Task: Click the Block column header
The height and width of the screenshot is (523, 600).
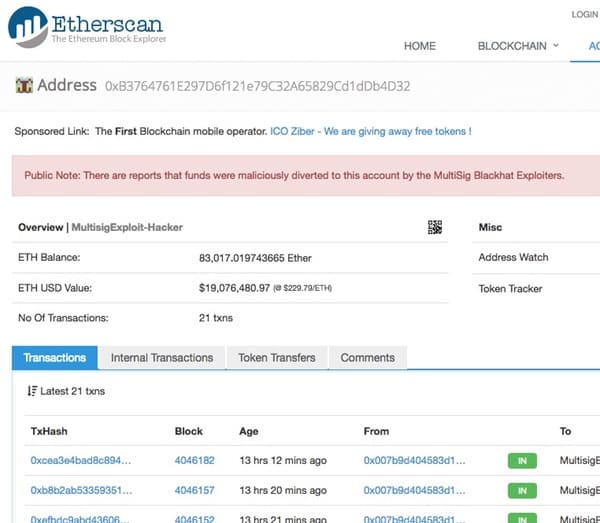Action: (189, 431)
